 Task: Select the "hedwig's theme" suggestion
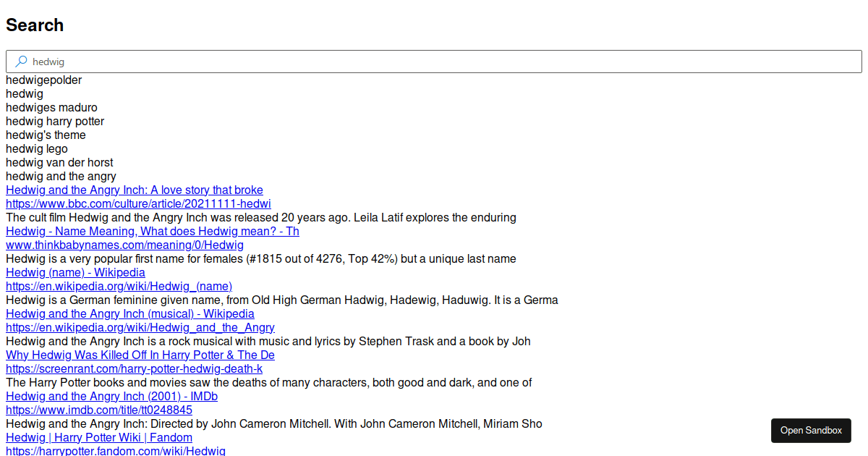tap(46, 135)
